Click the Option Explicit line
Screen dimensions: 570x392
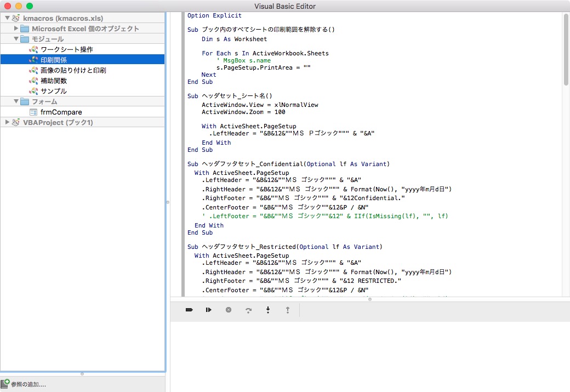click(214, 15)
